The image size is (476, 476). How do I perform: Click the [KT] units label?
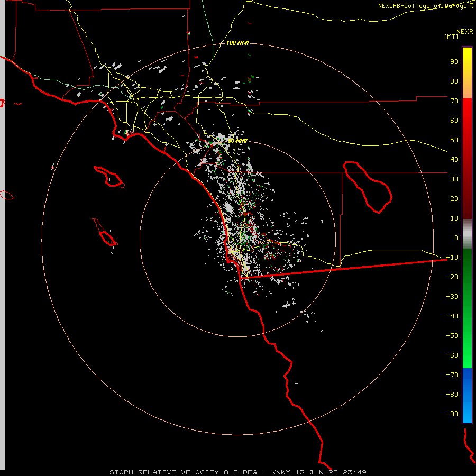(x=452, y=36)
